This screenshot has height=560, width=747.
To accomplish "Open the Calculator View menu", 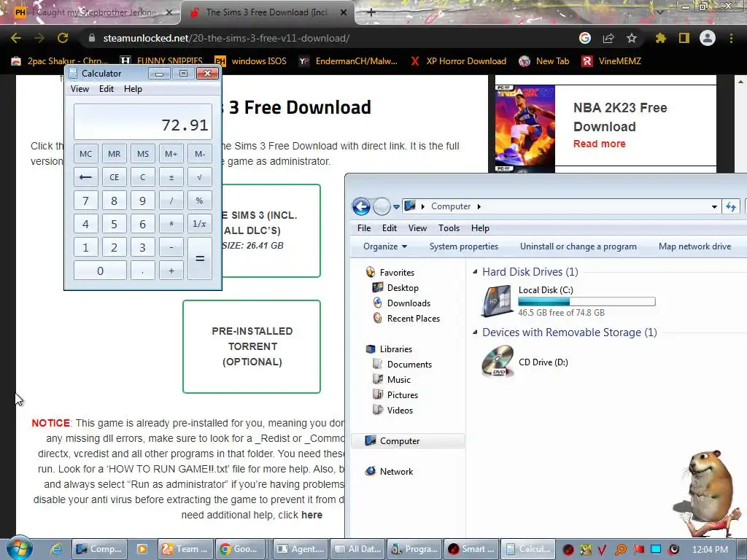I will [x=80, y=89].
